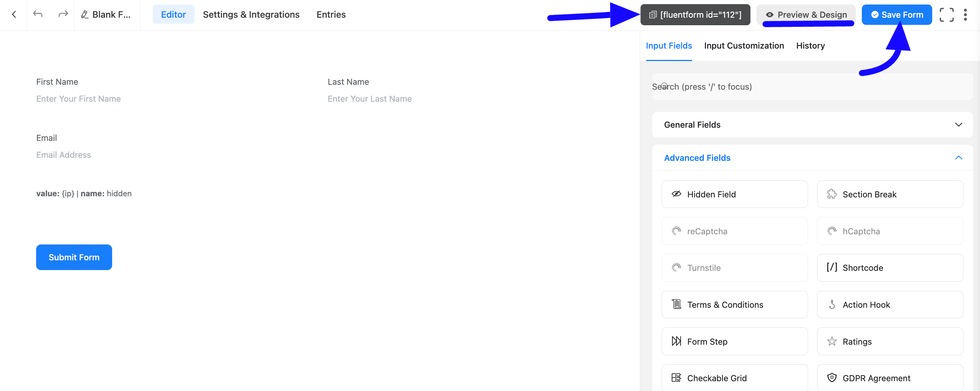Add a Checkable Grid field

click(x=734, y=378)
